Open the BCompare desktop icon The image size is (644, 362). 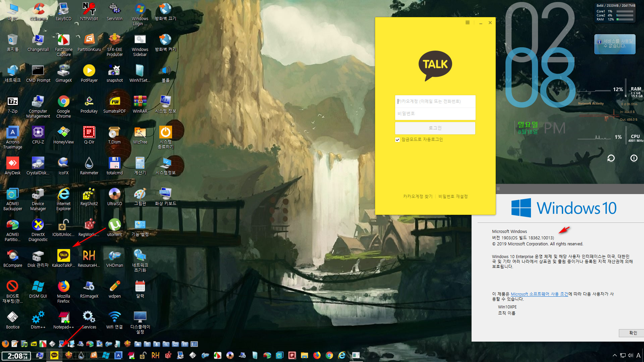[12, 258]
